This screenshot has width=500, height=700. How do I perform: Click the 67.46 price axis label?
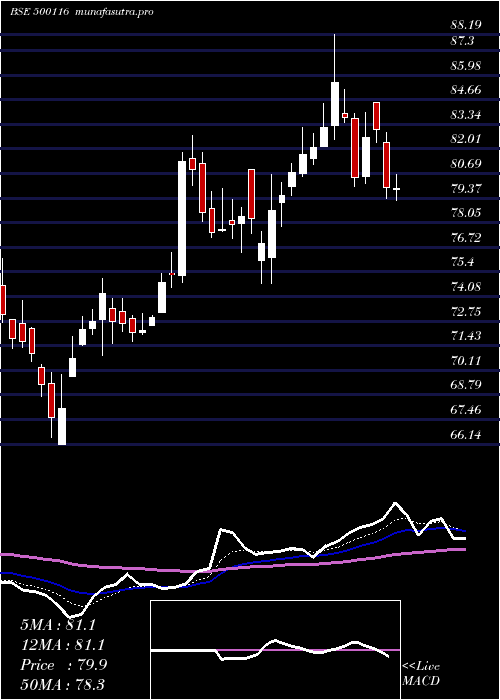[x=466, y=410]
